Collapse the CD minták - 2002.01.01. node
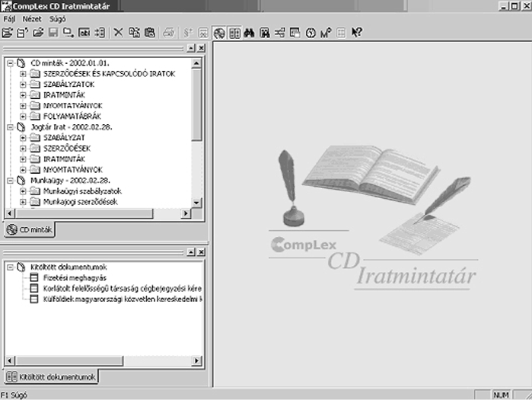This screenshot has width=532, height=400. (x=10, y=63)
